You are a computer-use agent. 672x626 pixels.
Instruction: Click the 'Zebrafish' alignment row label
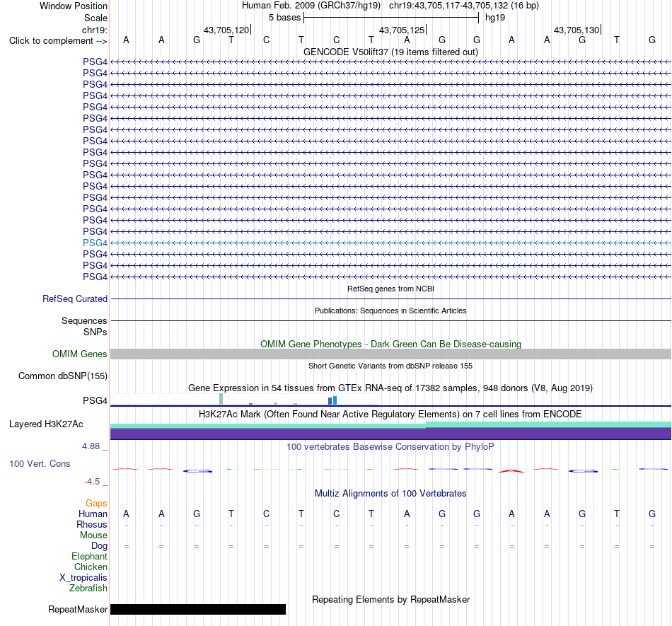click(88, 589)
